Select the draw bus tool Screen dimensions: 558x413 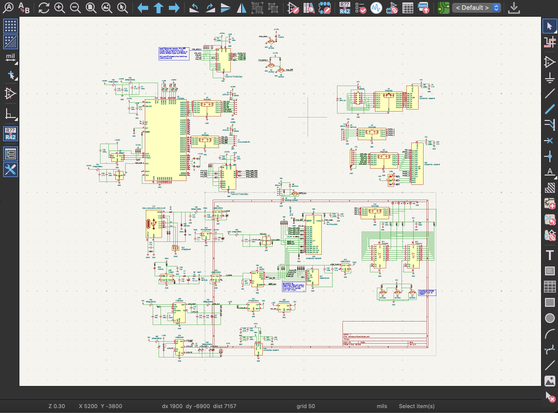pyautogui.click(x=549, y=109)
